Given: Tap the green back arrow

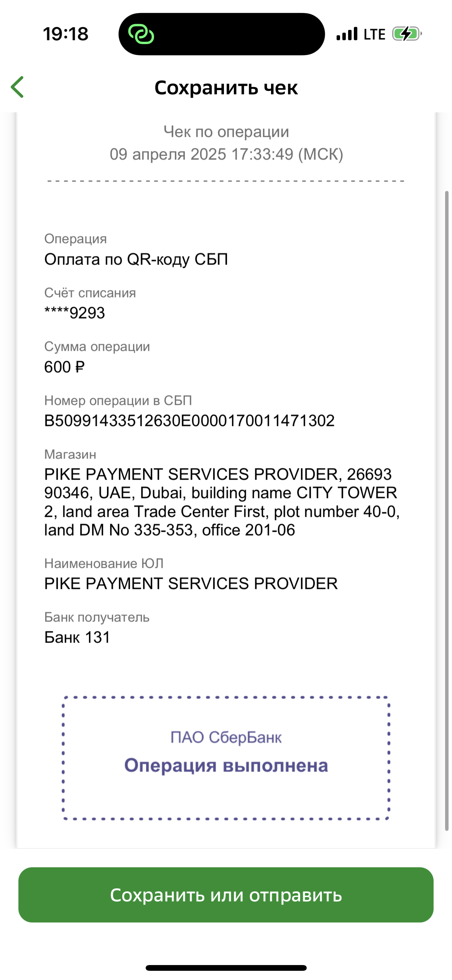Looking at the screenshot, I should click(18, 87).
